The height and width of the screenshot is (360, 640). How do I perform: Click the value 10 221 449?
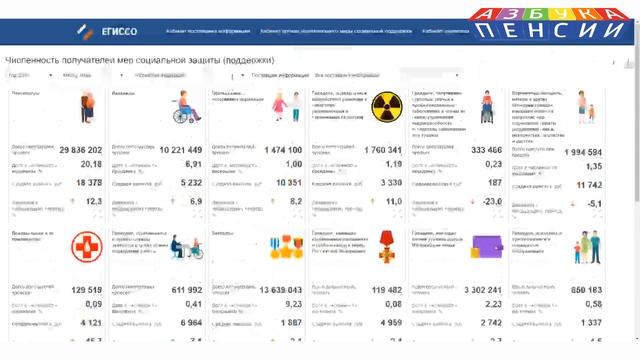(x=180, y=150)
